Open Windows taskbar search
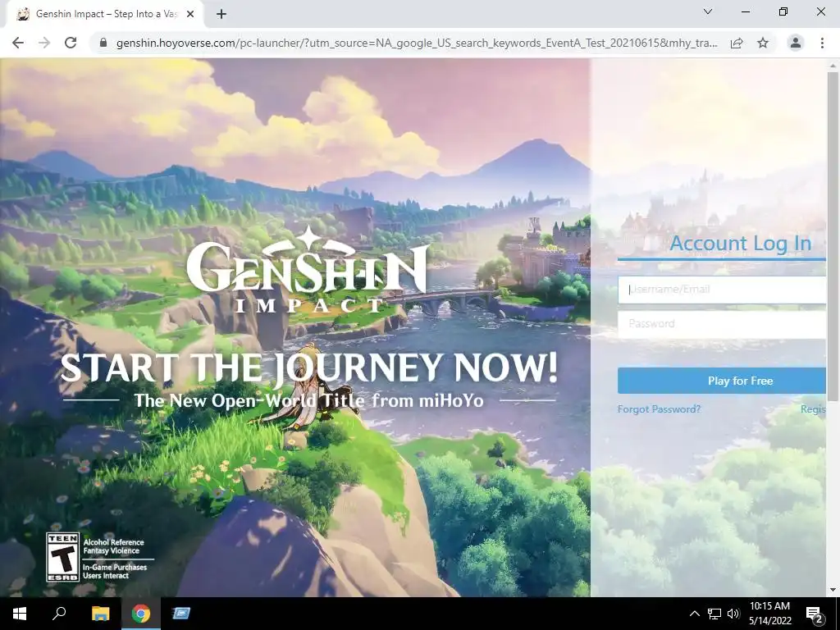This screenshot has width=840, height=630. [59, 614]
